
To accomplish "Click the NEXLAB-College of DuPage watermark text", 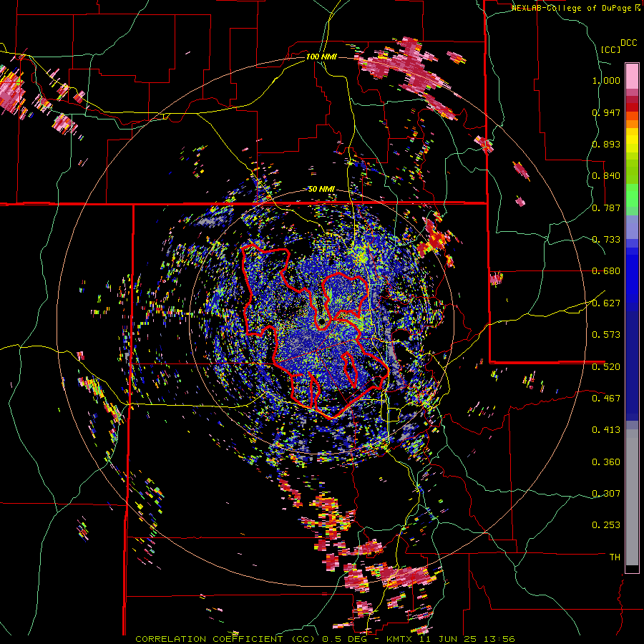I will (575, 8).
